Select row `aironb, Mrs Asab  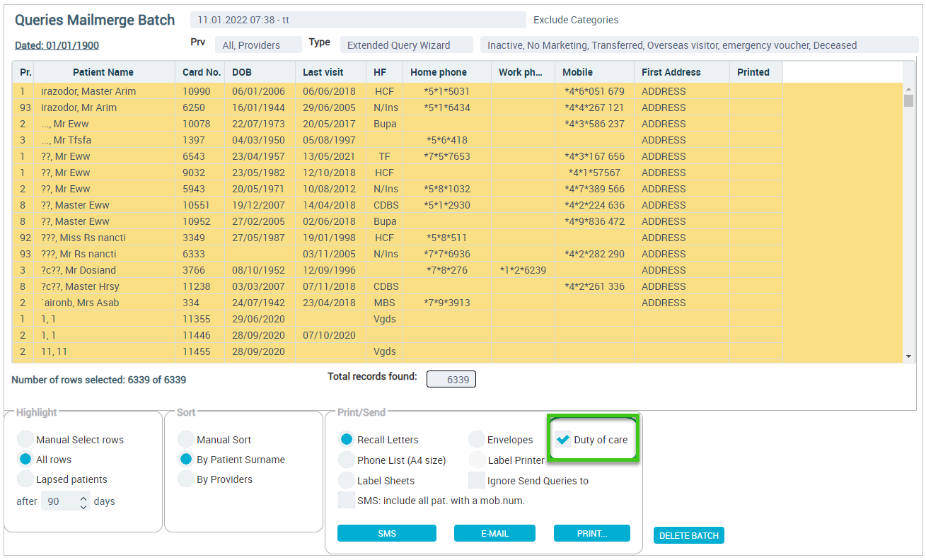pyautogui.click(x=397, y=303)
